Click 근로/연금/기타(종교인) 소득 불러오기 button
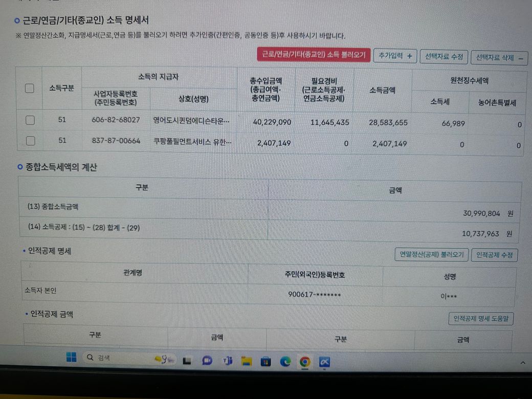Image resolution: width=532 pixels, height=399 pixels. click(x=314, y=54)
